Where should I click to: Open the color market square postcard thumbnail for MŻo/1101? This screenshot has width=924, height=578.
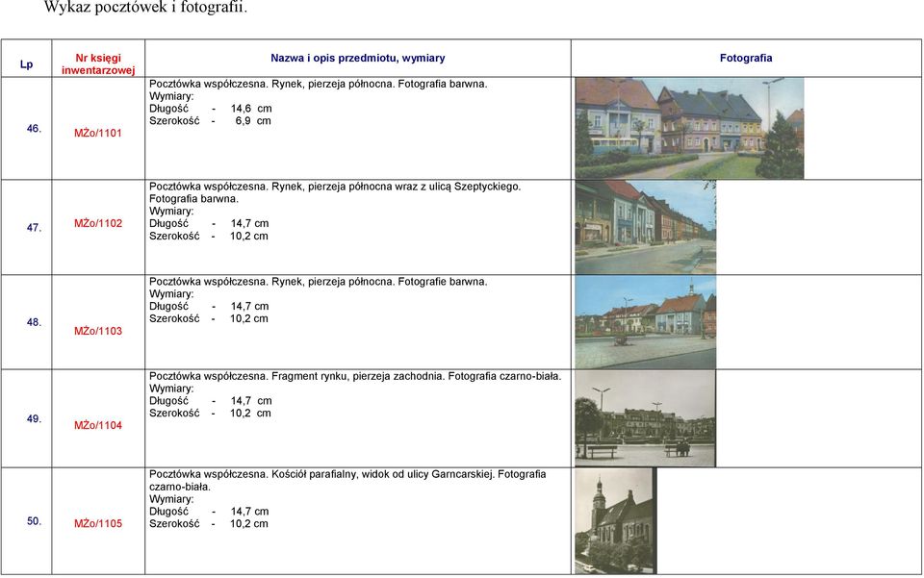coord(689,128)
